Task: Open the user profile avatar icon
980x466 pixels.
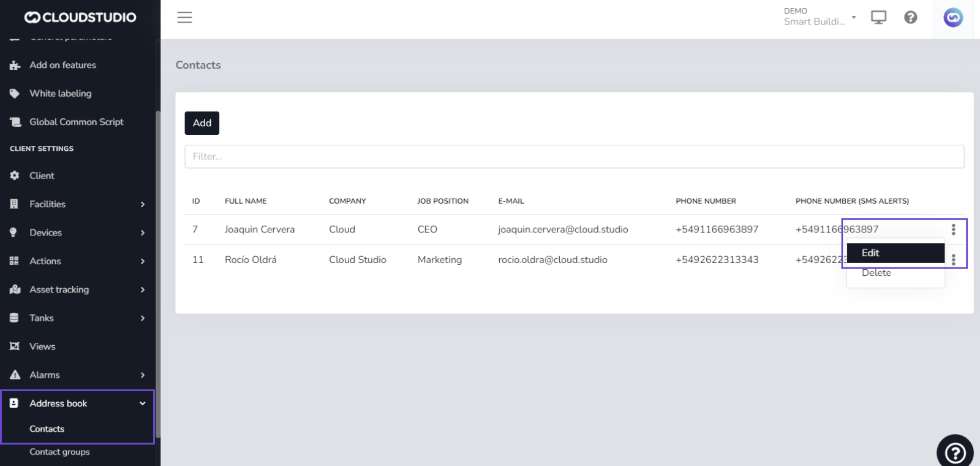Action: tap(952, 18)
